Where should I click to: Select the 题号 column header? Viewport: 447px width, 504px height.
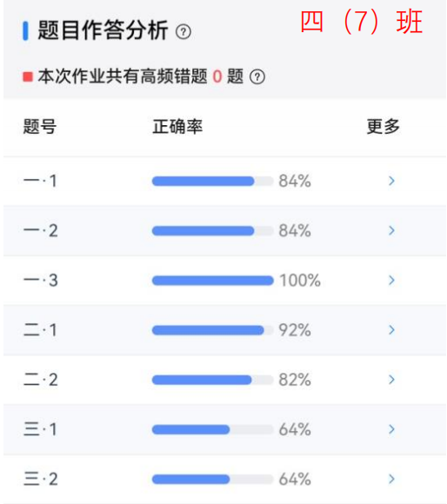tap(40, 126)
